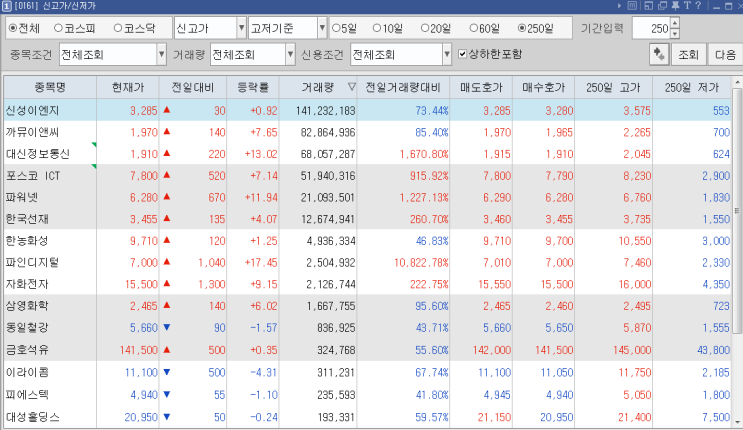743x430 pixels.
Task: Sort by the 매도호가 column header
Action: [481, 87]
